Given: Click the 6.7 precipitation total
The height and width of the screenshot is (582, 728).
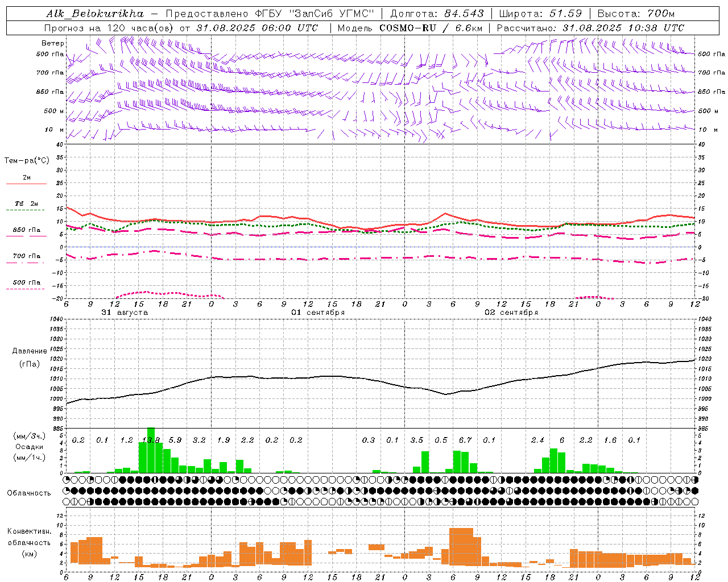Looking at the screenshot, I should pyautogui.click(x=465, y=440).
